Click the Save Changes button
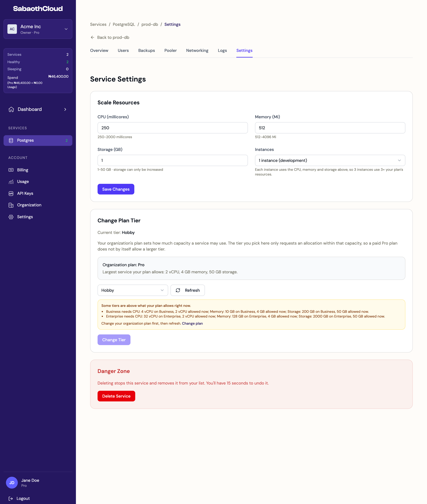The height and width of the screenshot is (504, 427). point(116,189)
